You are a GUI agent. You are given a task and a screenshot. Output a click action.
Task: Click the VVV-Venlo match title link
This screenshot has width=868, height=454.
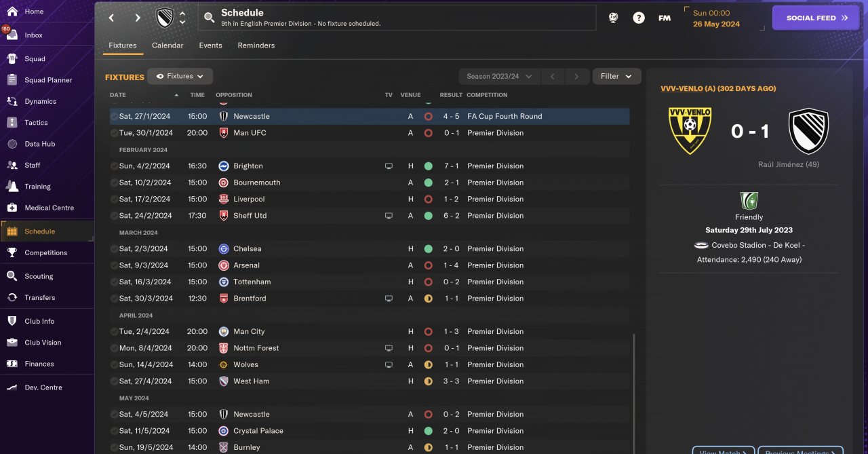click(x=718, y=89)
